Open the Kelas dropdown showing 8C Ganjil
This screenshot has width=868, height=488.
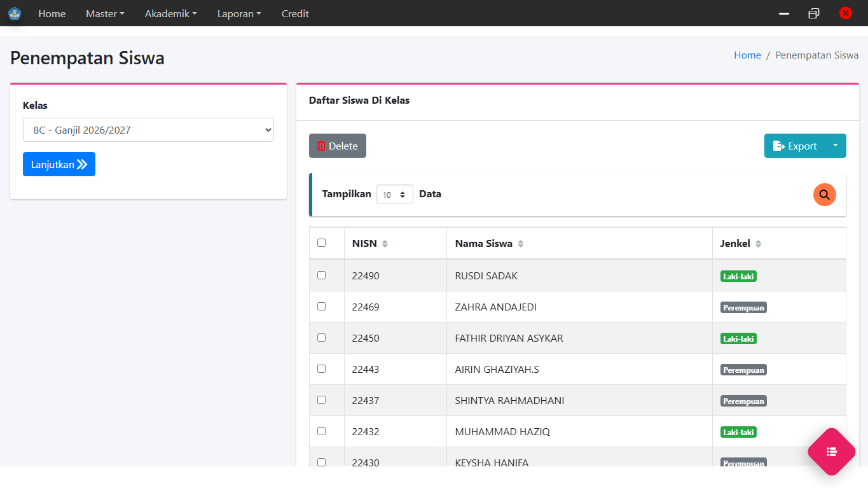148,130
